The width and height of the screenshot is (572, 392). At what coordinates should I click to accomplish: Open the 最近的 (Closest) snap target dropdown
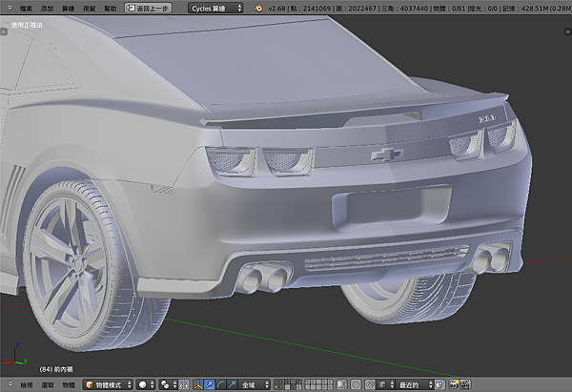415,384
